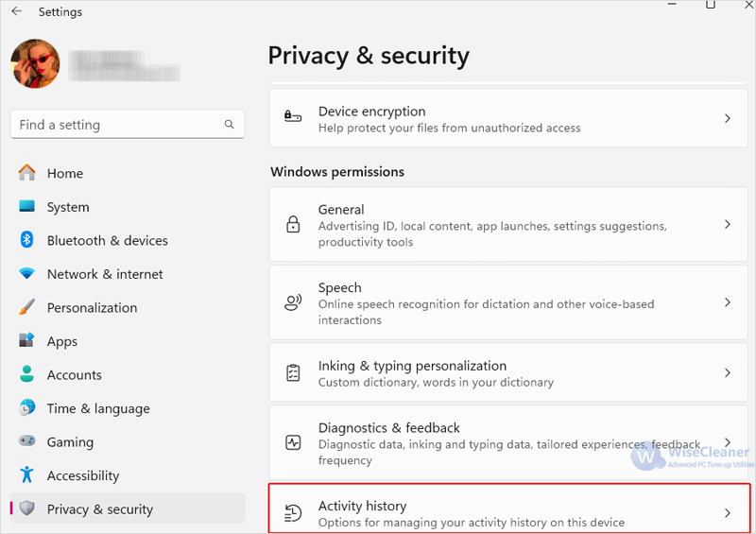Expand Inking & typing personalization chevron
The image size is (756, 534).
tap(728, 373)
